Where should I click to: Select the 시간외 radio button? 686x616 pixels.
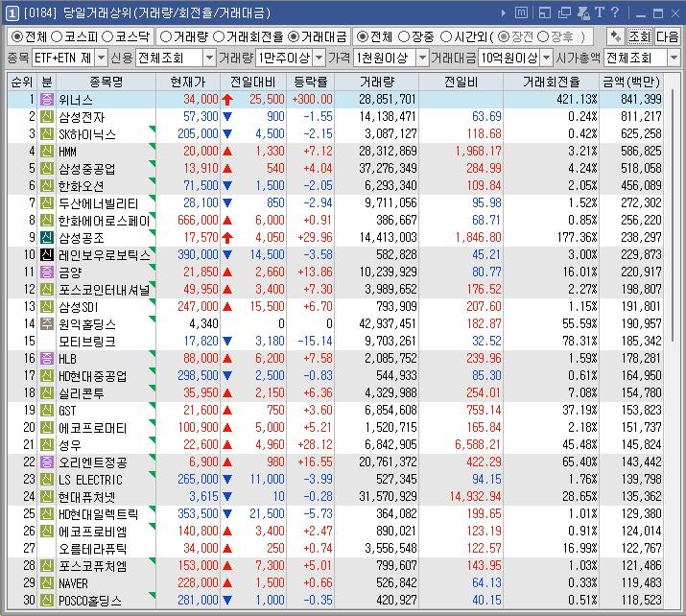(446, 36)
